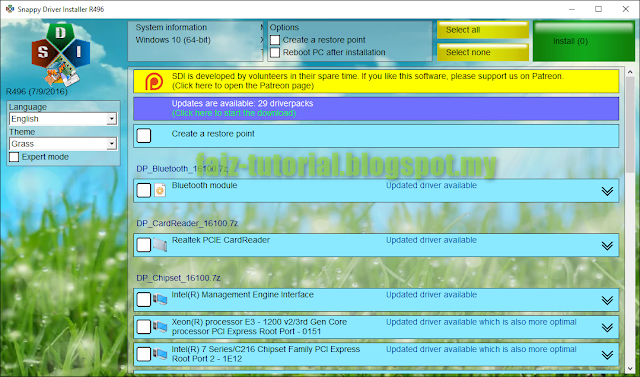Click the R496 (7/9/2016) version text

pos(37,92)
